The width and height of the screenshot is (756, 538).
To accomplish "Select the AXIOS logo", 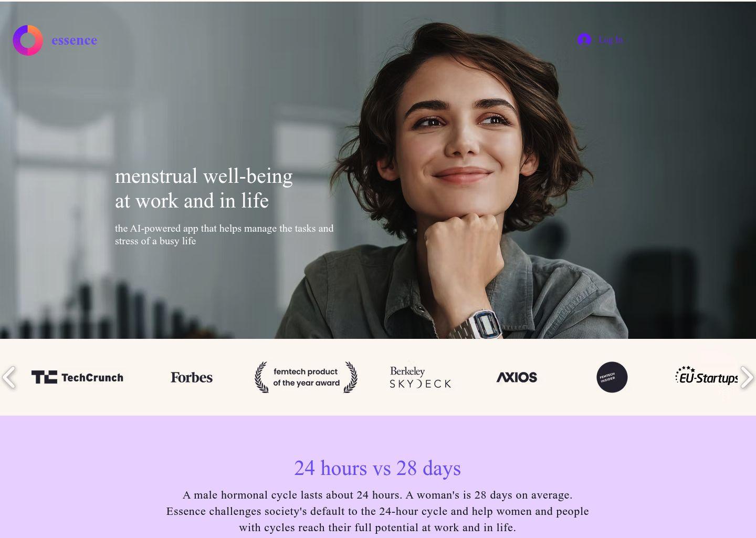I will pos(517,377).
